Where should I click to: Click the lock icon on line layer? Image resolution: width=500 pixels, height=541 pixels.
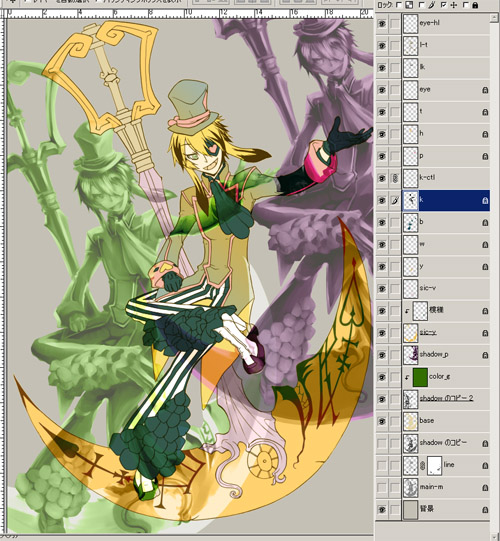485,465
